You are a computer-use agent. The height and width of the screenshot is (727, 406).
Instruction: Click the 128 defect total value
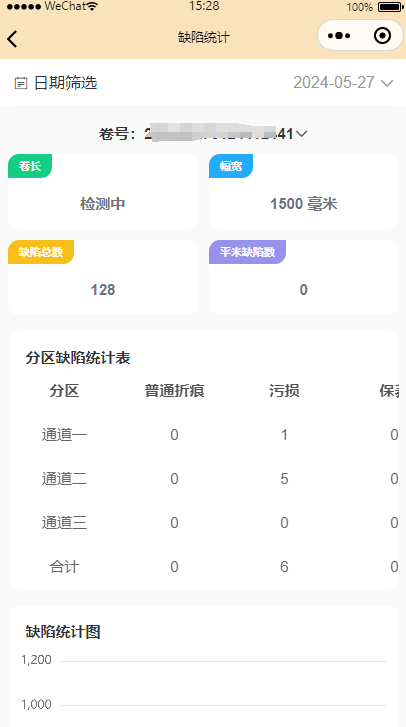click(x=103, y=290)
